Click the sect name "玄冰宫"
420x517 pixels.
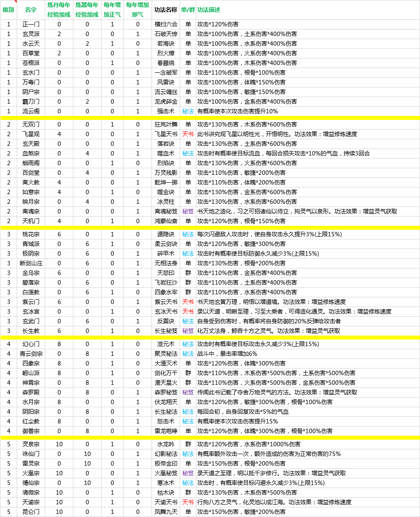(31, 311)
